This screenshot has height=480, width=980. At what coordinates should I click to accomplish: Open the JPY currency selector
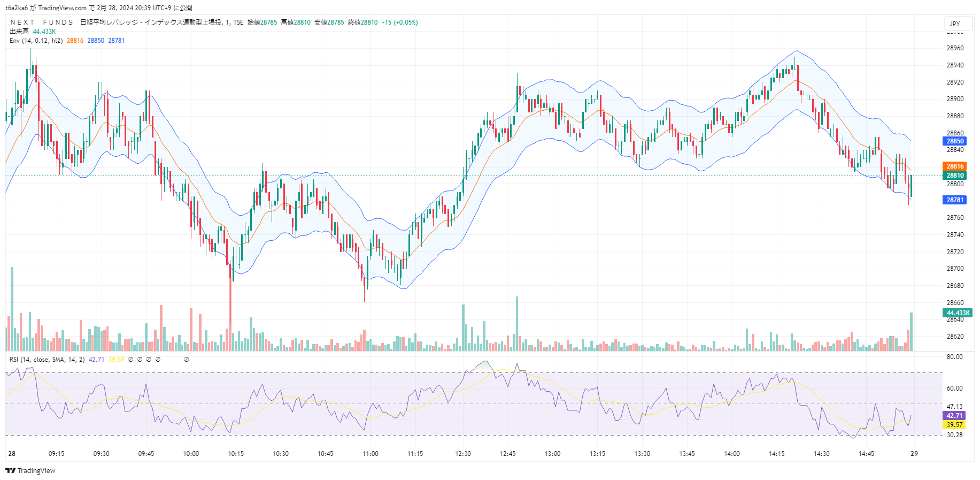pyautogui.click(x=955, y=24)
